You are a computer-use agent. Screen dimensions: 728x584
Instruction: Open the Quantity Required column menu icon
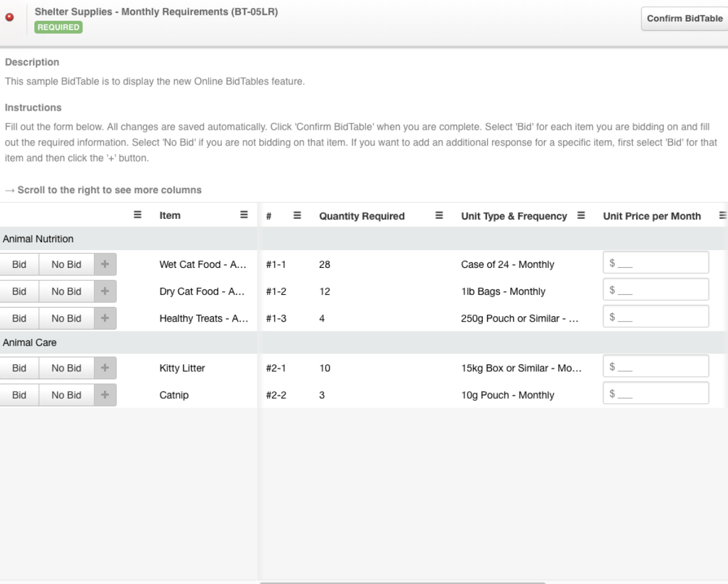coord(439,215)
